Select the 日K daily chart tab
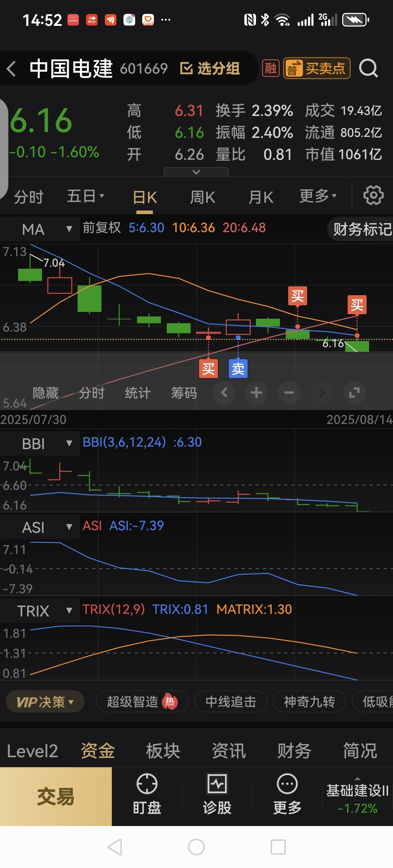The width and height of the screenshot is (393, 868). (145, 197)
